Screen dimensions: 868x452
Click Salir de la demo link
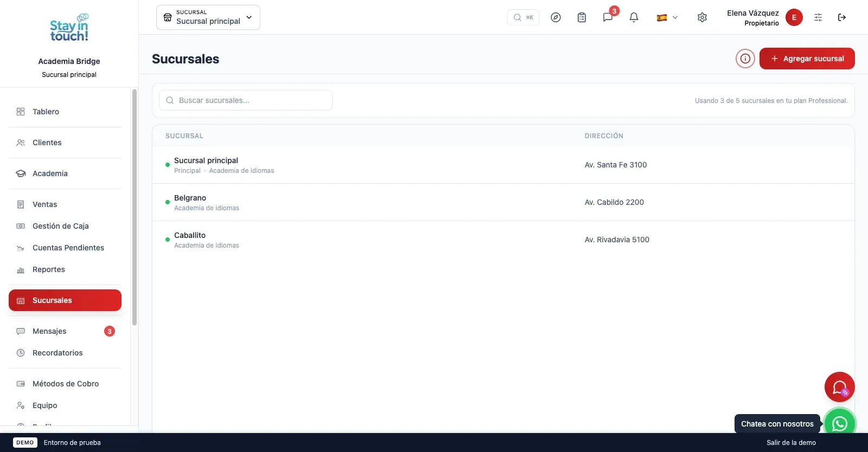coord(791,443)
